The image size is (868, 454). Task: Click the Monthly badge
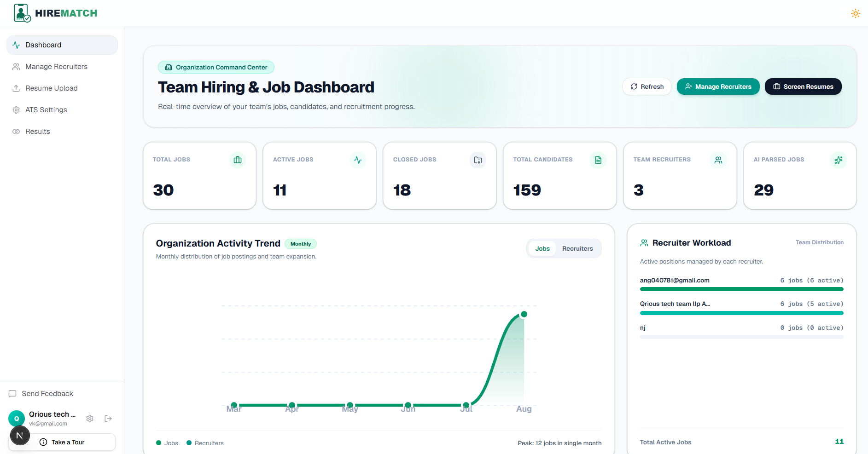tap(301, 244)
